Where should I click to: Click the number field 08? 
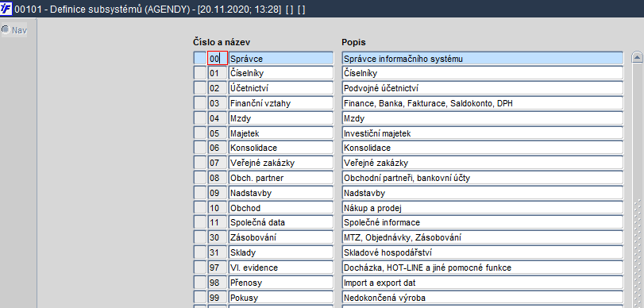218,178
